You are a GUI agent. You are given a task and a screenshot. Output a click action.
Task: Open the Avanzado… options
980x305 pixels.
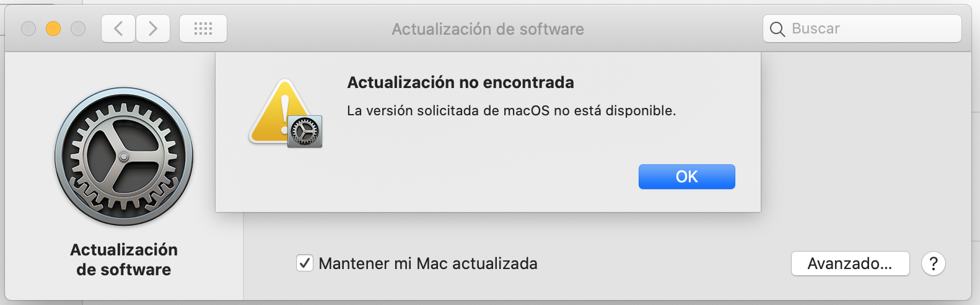[850, 263]
